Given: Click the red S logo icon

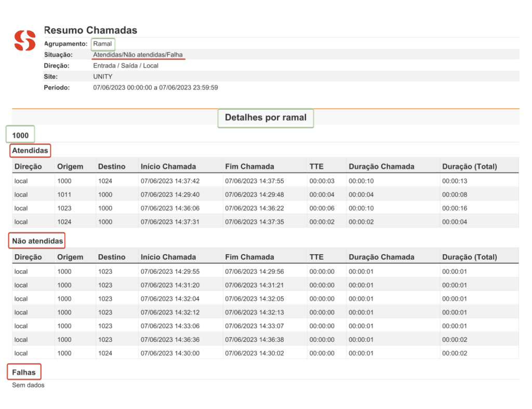Looking at the screenshot, I should click(24, 41).
